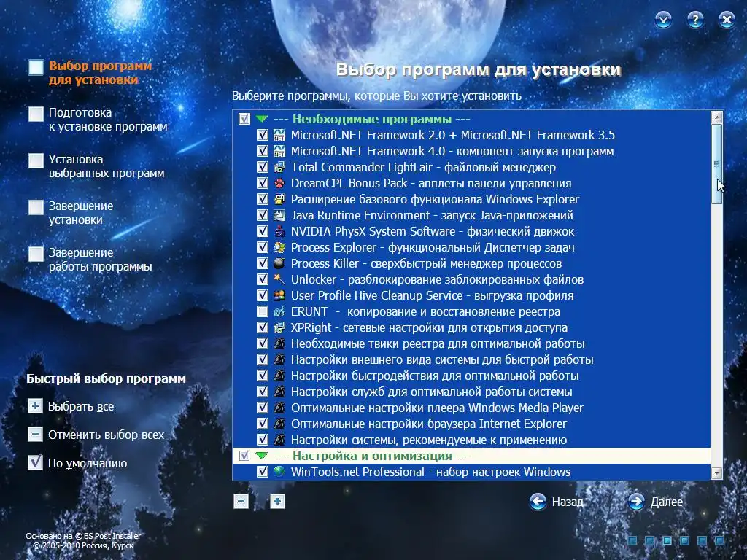Click the По умолчанию checkmark icon
747x560 pixels.
35,462
